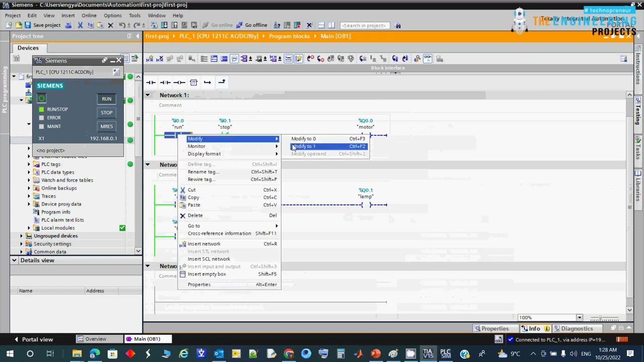This screenshot has width=644, height=362.
Task: Toggle network comments display icon
Action: pos(234,59)
